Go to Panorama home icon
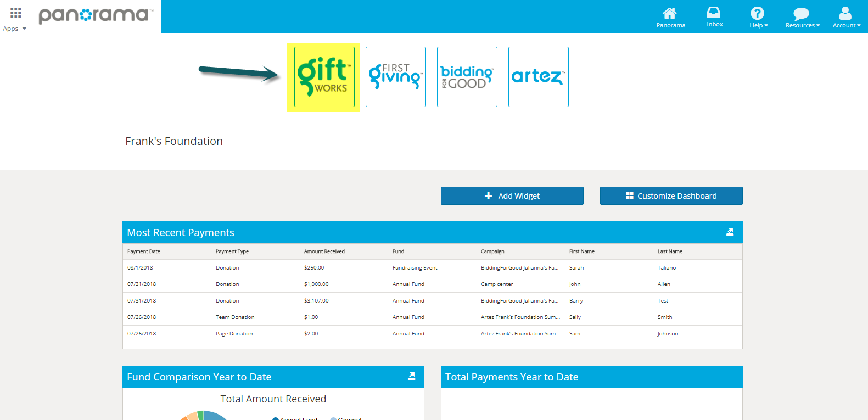Image resolution: width=868 pixels, height=420 pixels. point(670,18)
